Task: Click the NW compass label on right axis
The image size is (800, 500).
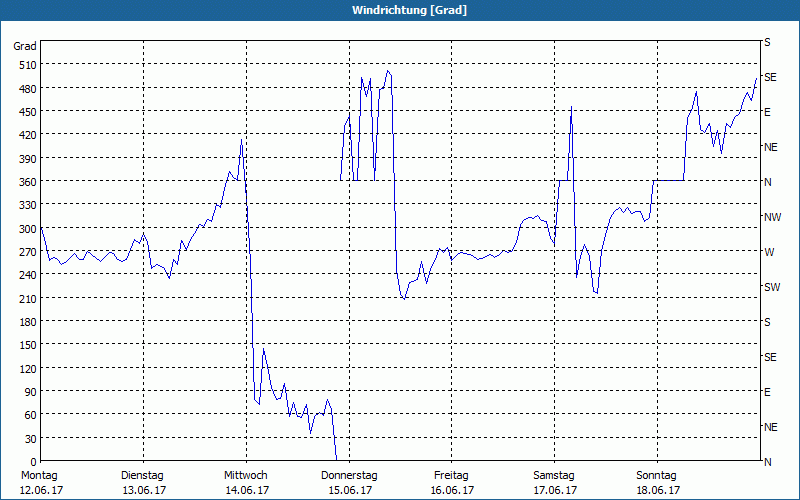Action: (x=771, y=217)
